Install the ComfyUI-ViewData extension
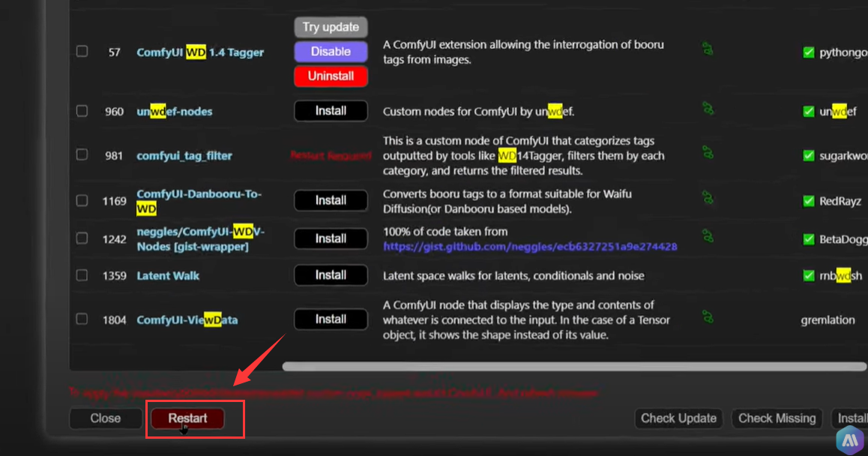The height and width of the screenshot is (456, 868). (331, 319)
